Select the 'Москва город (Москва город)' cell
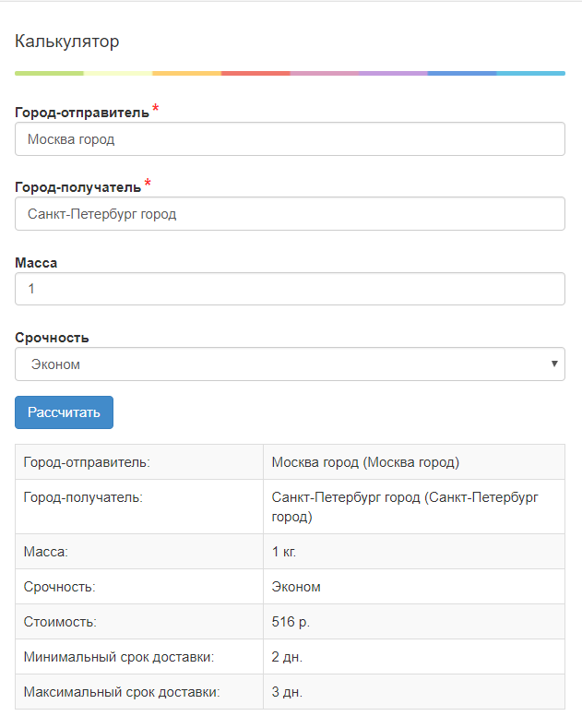This screenshot has width=582, height=728. coord(414,462)
